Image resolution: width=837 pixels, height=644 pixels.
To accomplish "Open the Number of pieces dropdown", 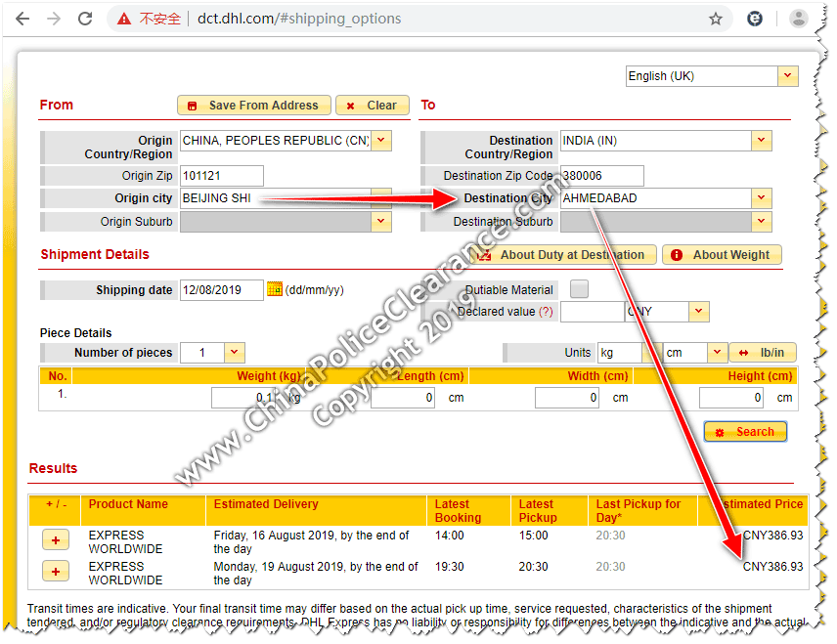I will pyautogui.click(x=235, y=353).
